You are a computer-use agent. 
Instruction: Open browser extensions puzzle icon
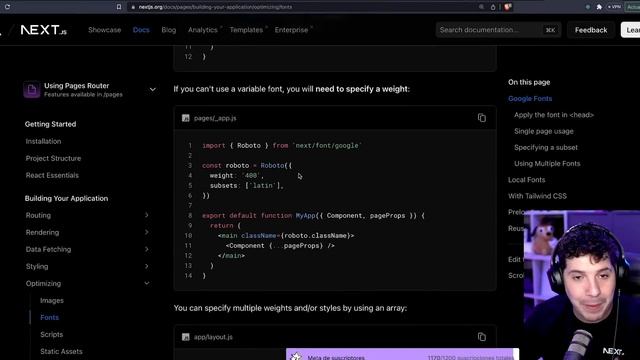599,7
